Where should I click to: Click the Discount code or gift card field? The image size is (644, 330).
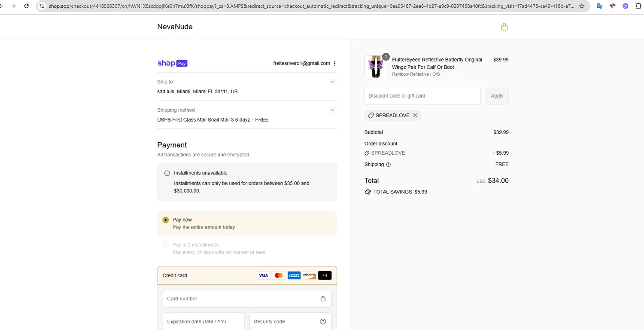[422, 96]
